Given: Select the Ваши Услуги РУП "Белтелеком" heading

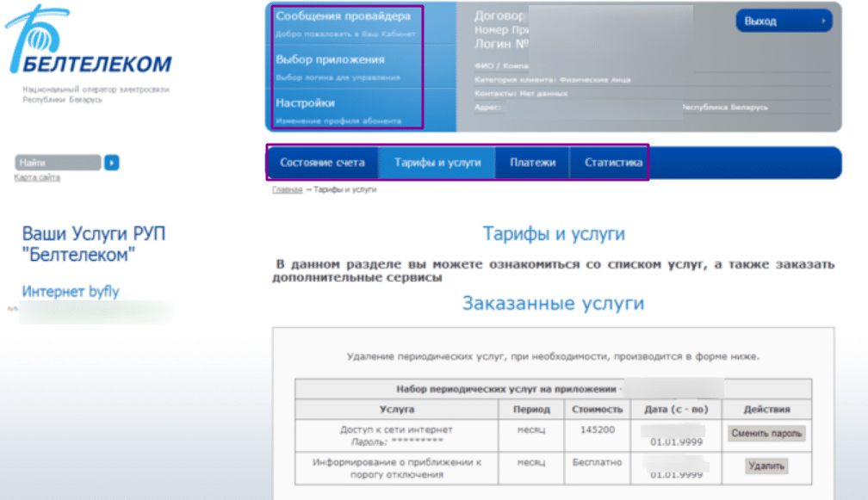Looking at the screenshot, I should click(94, 244).
